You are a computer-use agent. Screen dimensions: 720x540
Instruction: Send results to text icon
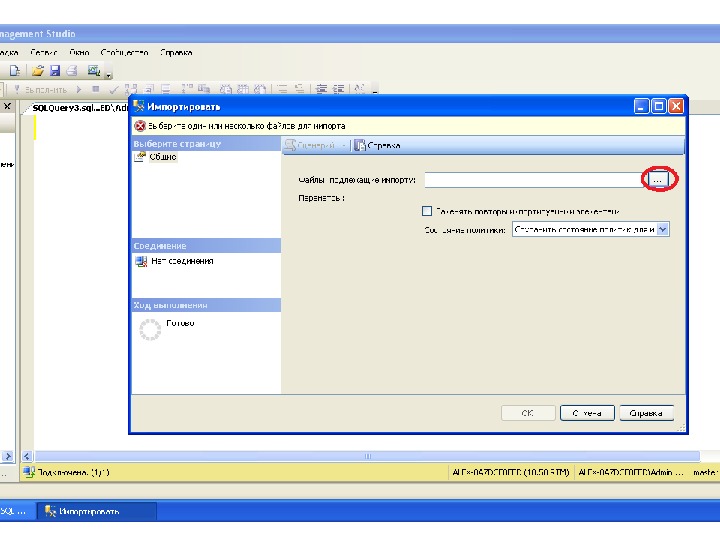click(x=226, y=90)
